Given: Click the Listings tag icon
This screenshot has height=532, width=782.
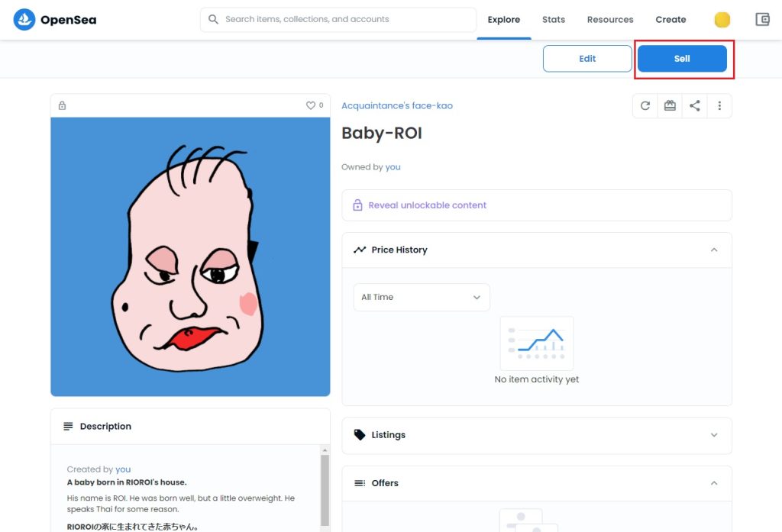Looking at the screenshot, I should click(359, 435).
